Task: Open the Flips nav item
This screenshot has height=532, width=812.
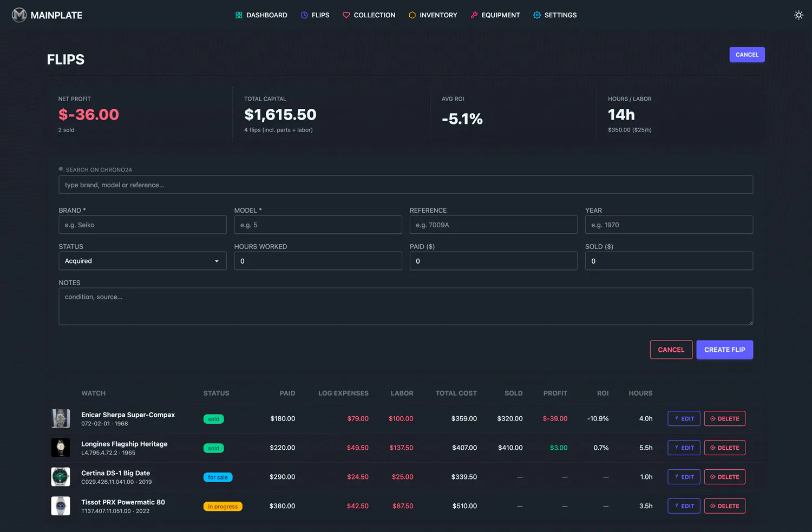Action: click(x=315, y=15)
